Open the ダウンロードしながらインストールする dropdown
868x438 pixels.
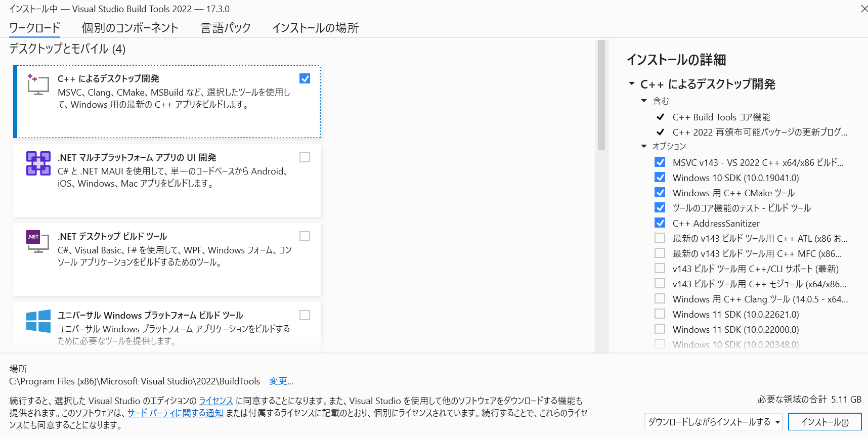[713, 422]
